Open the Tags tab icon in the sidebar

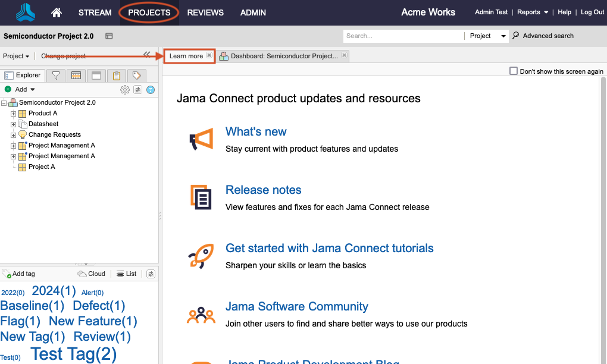pyautogui.click(x=136, y=76)
